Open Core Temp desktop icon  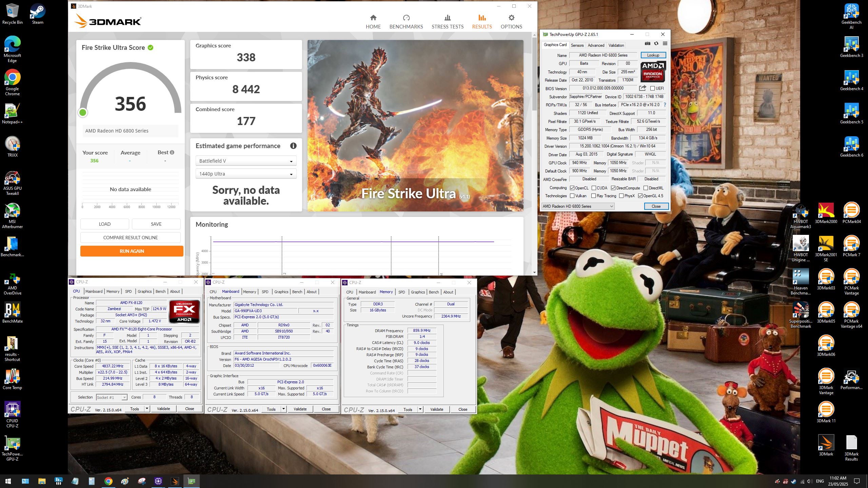click(x=12, y=379)
